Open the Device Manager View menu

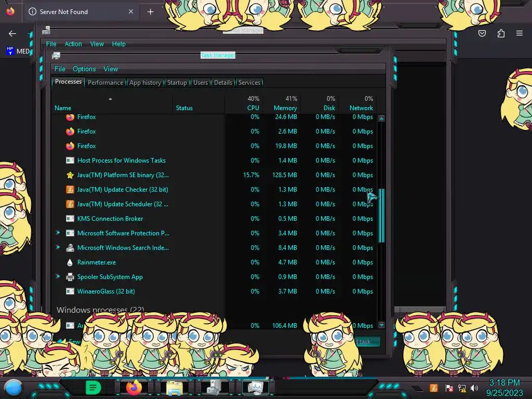click(97, 44)
